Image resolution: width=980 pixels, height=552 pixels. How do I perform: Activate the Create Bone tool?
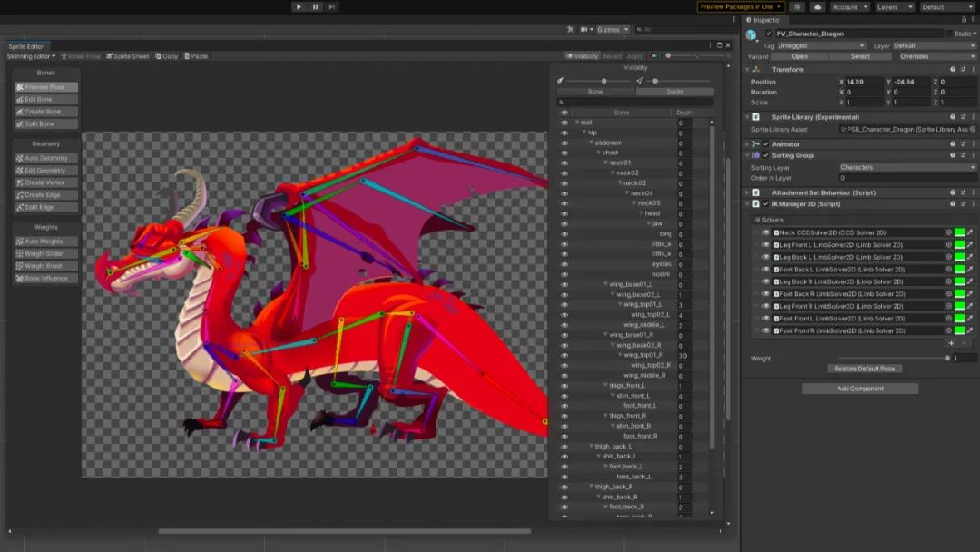[45, 112]
